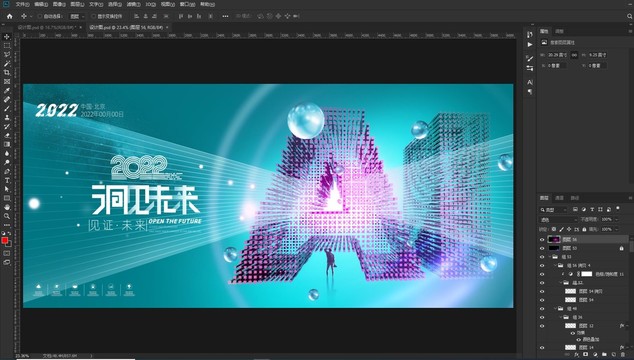634x360 pixels.
Task: Select the Hand tool
Action: pyautogui.click(x=7, y=207)
